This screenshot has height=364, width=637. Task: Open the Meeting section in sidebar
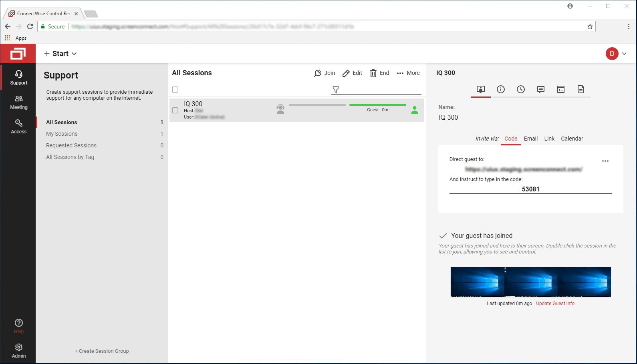(18, 102)
